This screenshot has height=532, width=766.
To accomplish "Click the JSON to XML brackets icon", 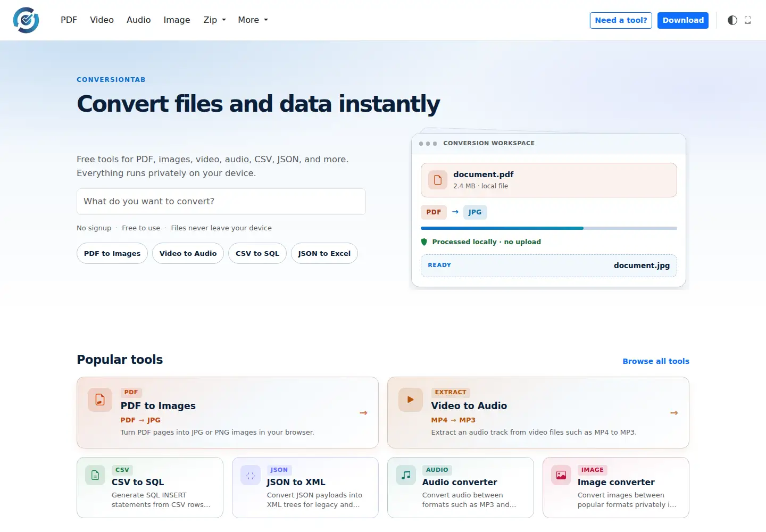I will (x=251, y=475).
